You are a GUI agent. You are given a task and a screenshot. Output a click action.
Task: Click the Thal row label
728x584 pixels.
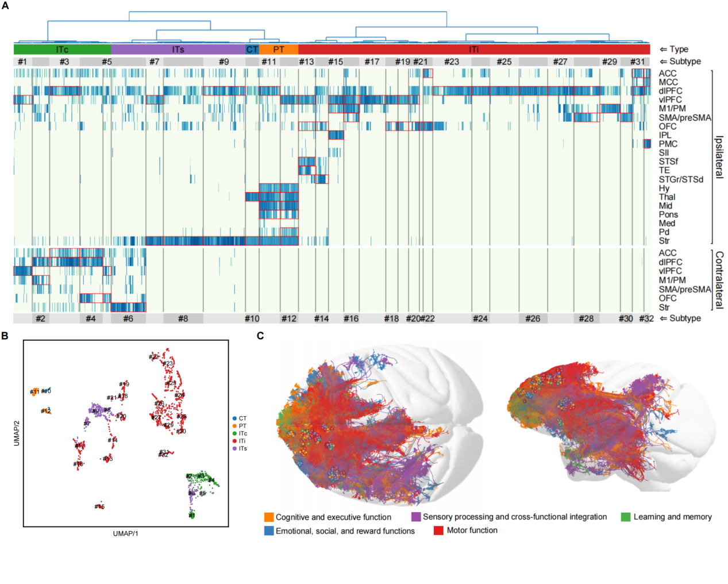667,197
